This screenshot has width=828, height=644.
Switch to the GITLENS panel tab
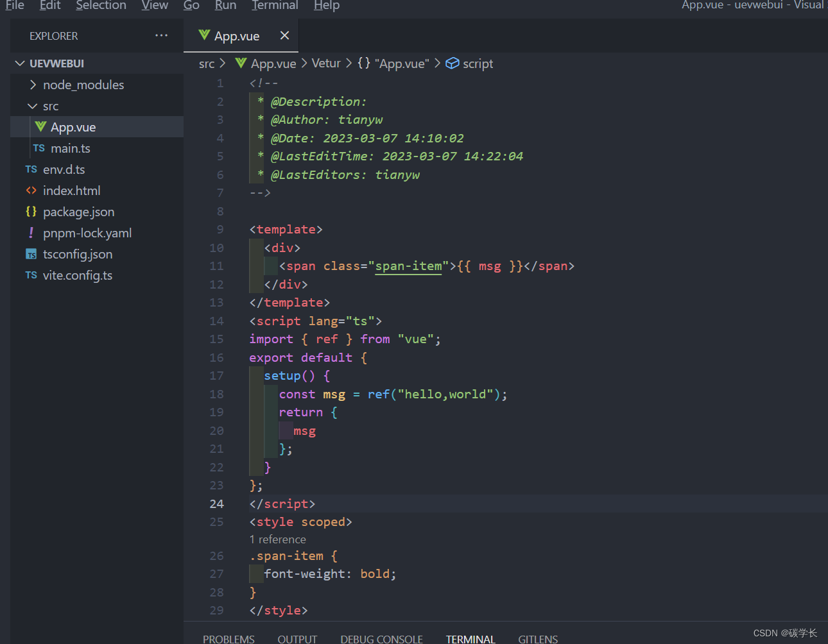[x=538, y=639]
